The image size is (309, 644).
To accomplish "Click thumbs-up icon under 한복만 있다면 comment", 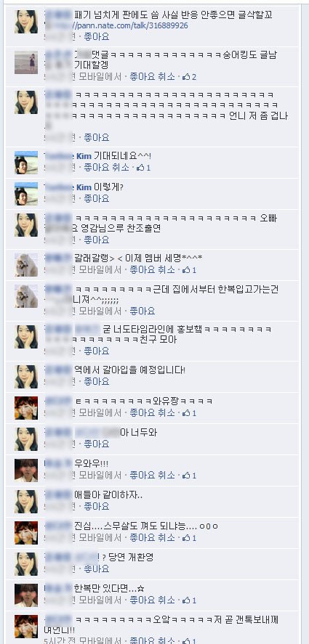I will [x=186, y=600].
